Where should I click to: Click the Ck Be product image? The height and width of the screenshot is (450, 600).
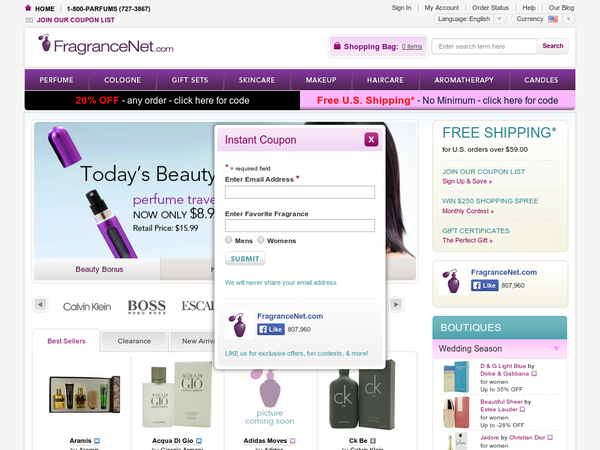coord(362,395)
